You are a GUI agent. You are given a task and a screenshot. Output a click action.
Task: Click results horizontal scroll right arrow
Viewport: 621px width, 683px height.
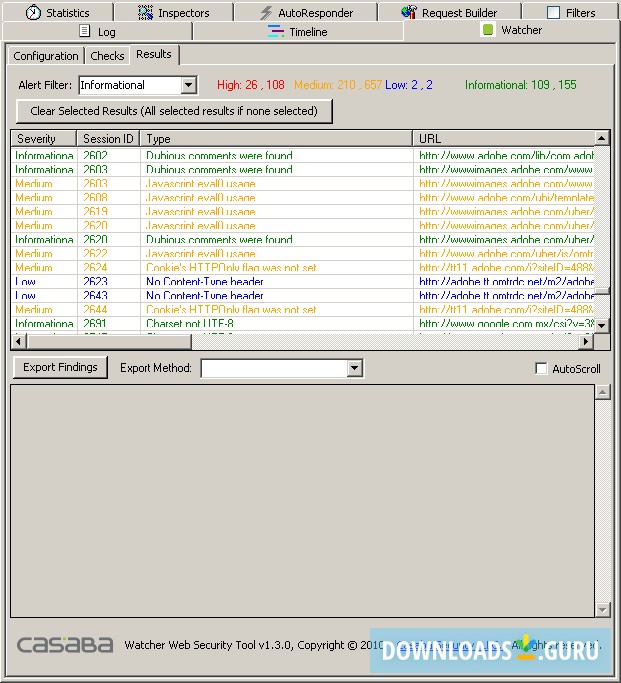click(x=586, y=342)
